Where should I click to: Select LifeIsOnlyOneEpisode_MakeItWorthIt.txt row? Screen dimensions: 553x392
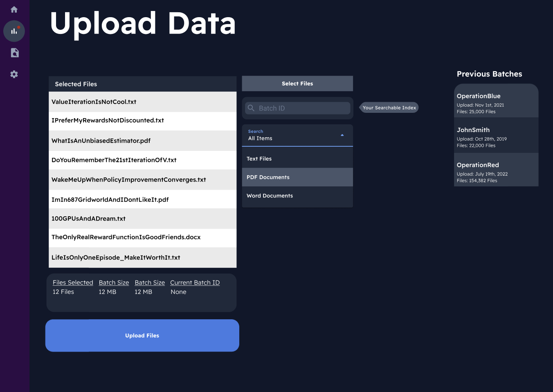pyautogui.click(x=143, y=258)
